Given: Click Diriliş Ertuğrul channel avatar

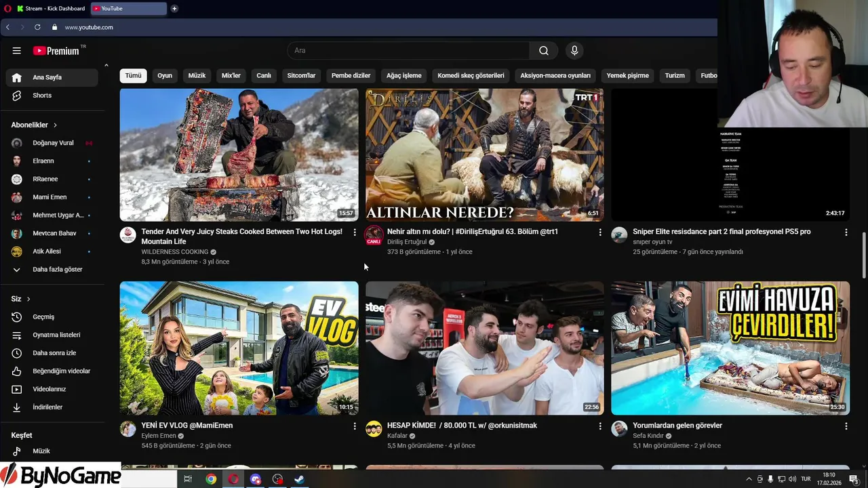Looking at the screenshot, I should click(374, 235).
